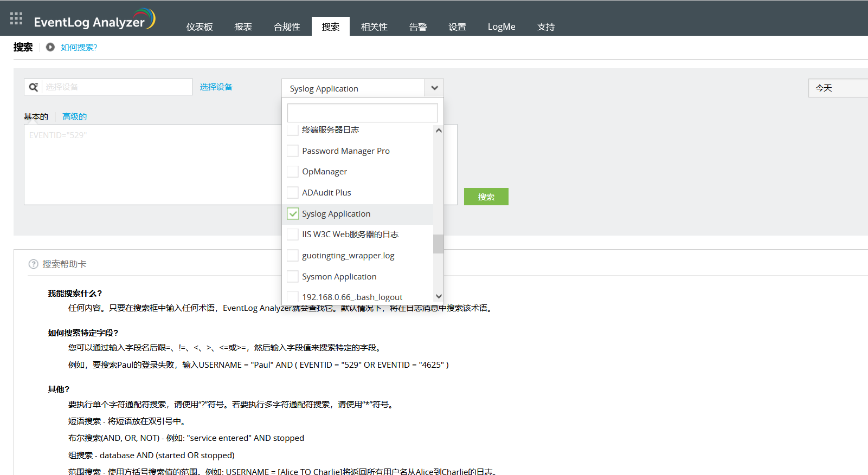868x475 pixels.
Task: Click the 我能搜索什么? heading
Action: coord(75,293)
